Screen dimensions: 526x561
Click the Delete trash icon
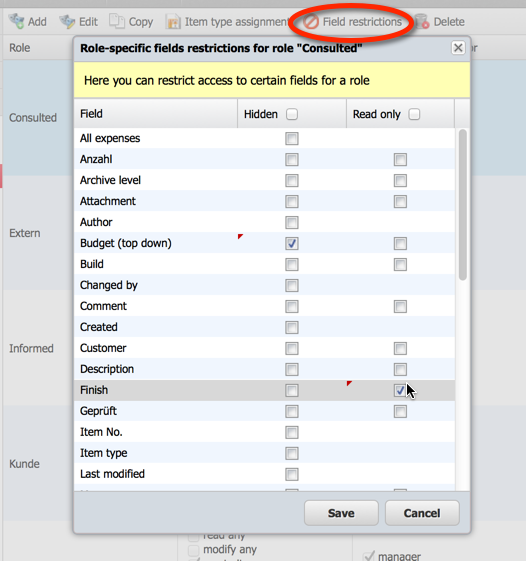coord(422,21)
